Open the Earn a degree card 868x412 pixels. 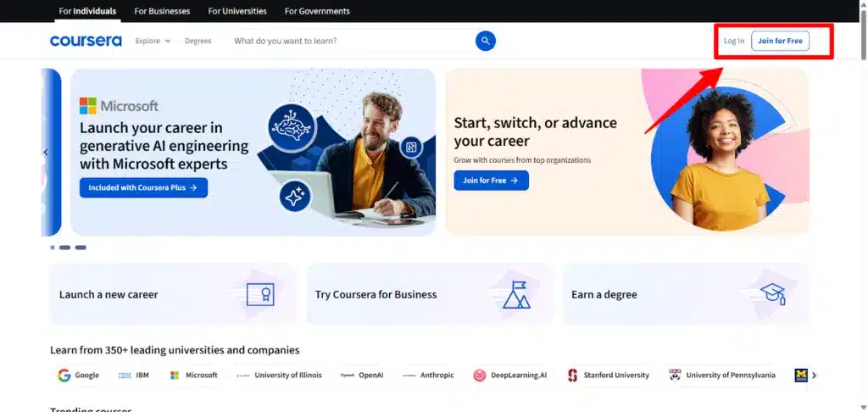(x=686, y=295)
